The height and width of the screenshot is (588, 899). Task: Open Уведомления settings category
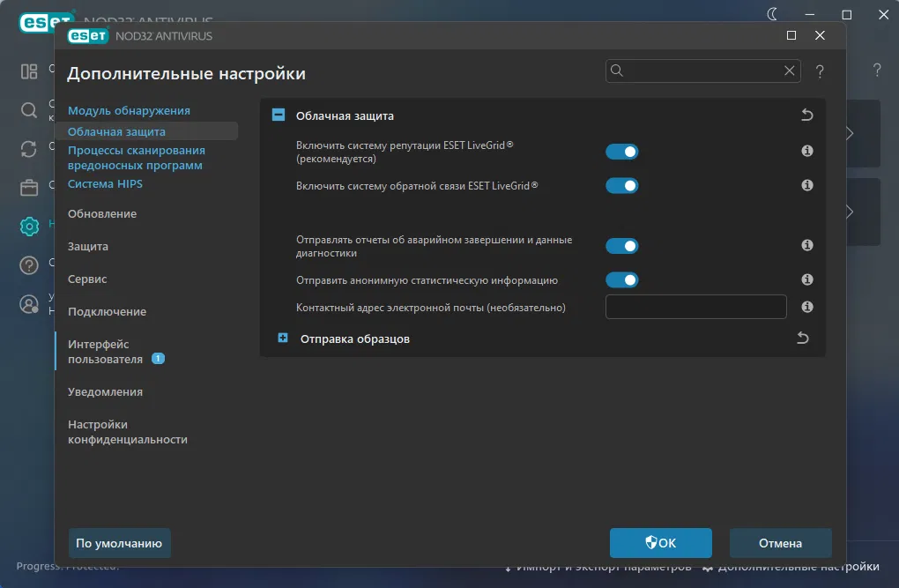pyautogui.click(x=105, y=392)
